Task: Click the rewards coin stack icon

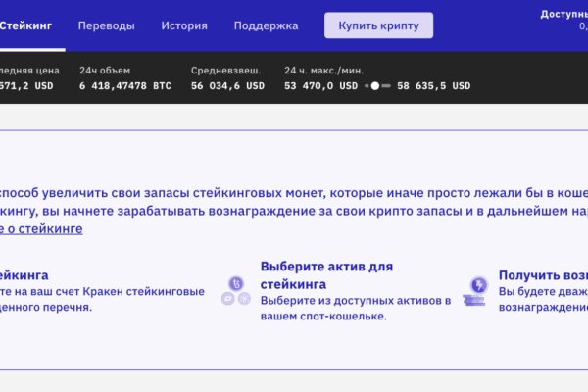Action: tap(477, 291)
